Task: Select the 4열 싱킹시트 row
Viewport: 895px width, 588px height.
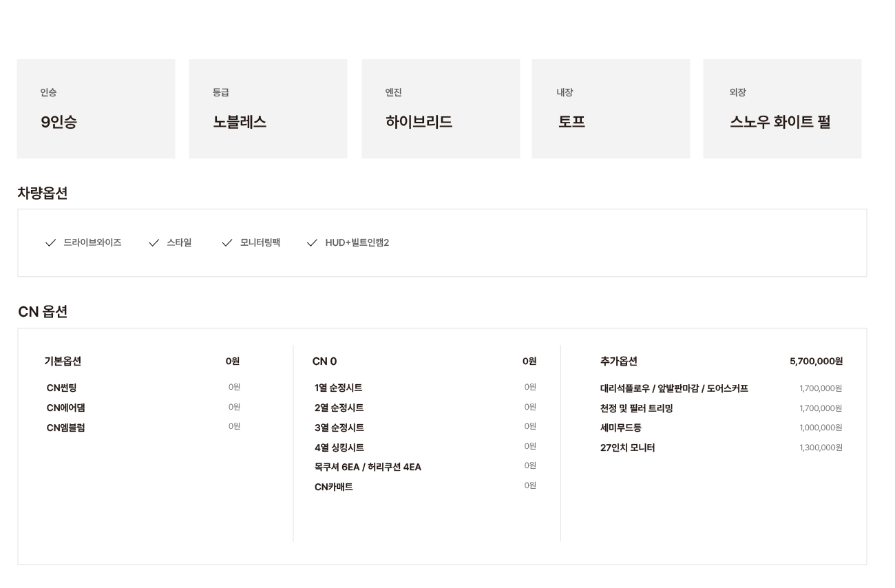Action: 425,448
